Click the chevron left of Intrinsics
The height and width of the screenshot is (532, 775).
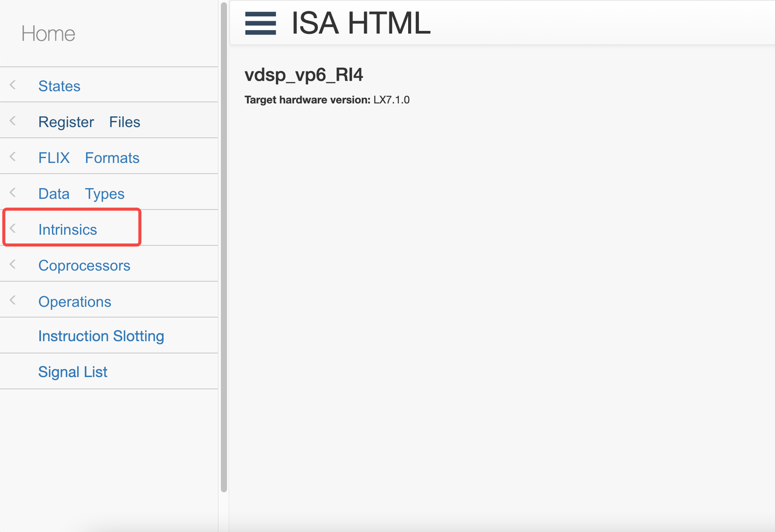13,229
